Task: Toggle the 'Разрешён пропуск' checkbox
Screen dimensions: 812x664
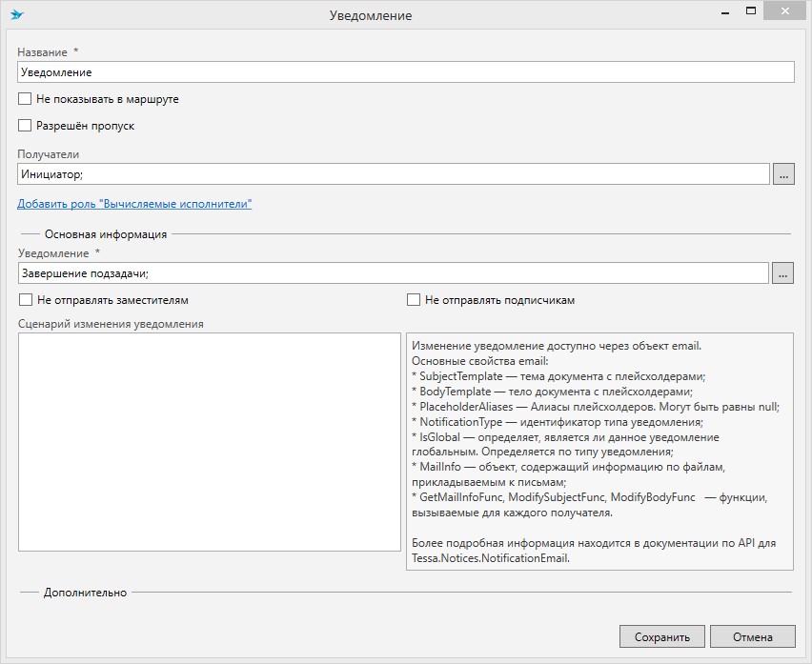Action: 26,126
